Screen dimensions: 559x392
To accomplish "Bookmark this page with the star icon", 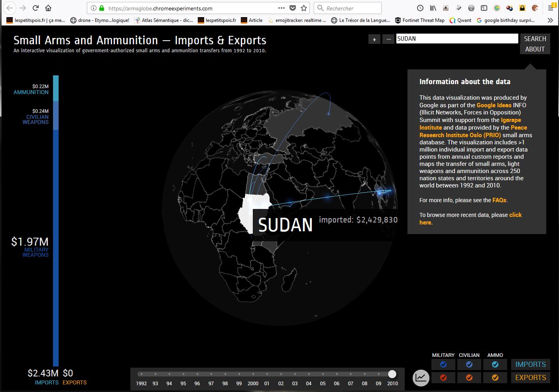I will pyautogui.click(x=304, y=8).
